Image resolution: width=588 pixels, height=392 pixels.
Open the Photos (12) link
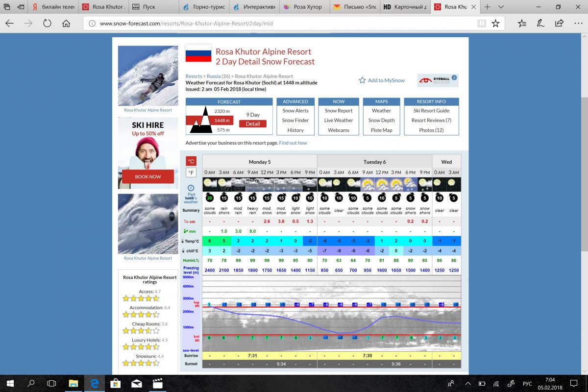431,130
